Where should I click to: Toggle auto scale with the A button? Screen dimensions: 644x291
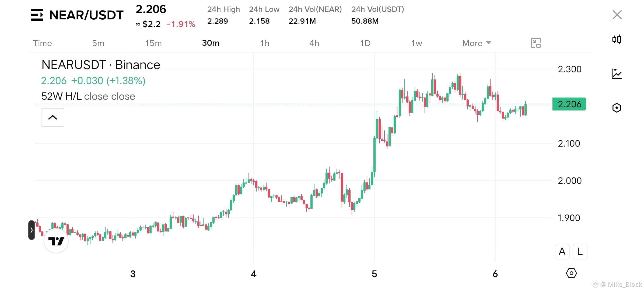[x=562, y=252]
